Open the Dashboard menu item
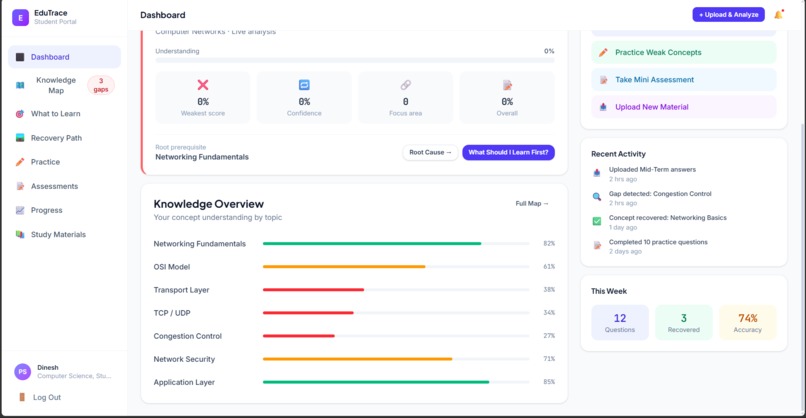 (x=65, y=57)
